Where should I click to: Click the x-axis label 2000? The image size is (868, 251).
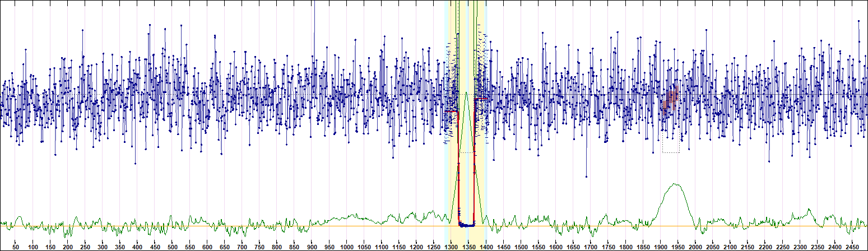[x=695, y=247]
